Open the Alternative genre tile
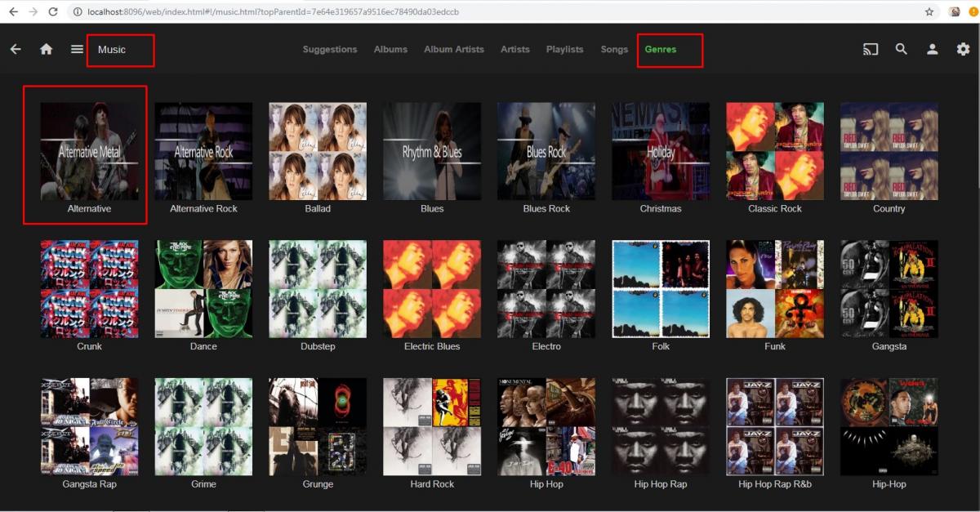980x512 pixels. click(89, 151)
